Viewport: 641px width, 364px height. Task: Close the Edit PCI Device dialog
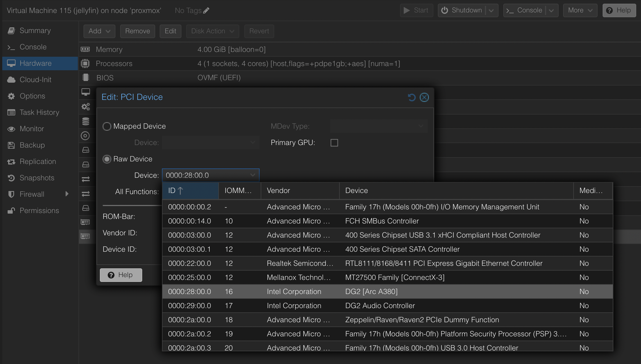(x=424, y=97)
